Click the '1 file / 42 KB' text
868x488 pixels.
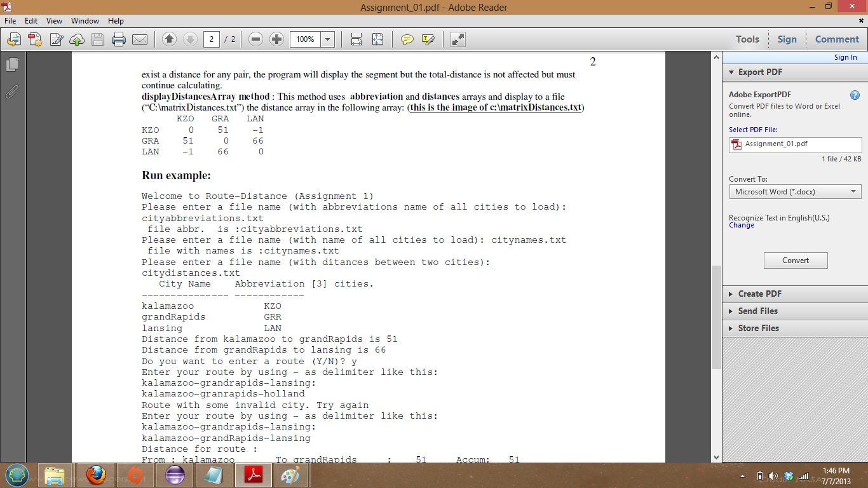841,159
